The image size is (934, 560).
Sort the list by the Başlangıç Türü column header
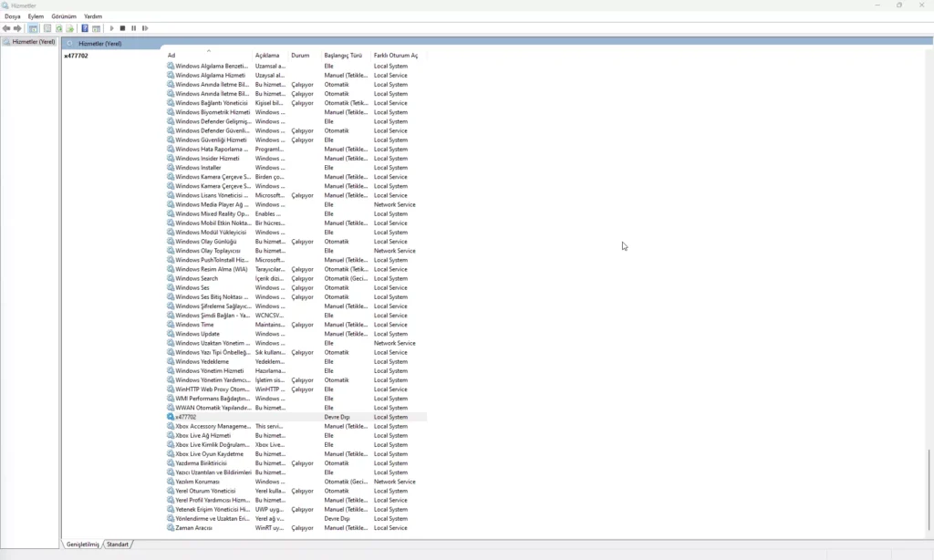point(343,56)
